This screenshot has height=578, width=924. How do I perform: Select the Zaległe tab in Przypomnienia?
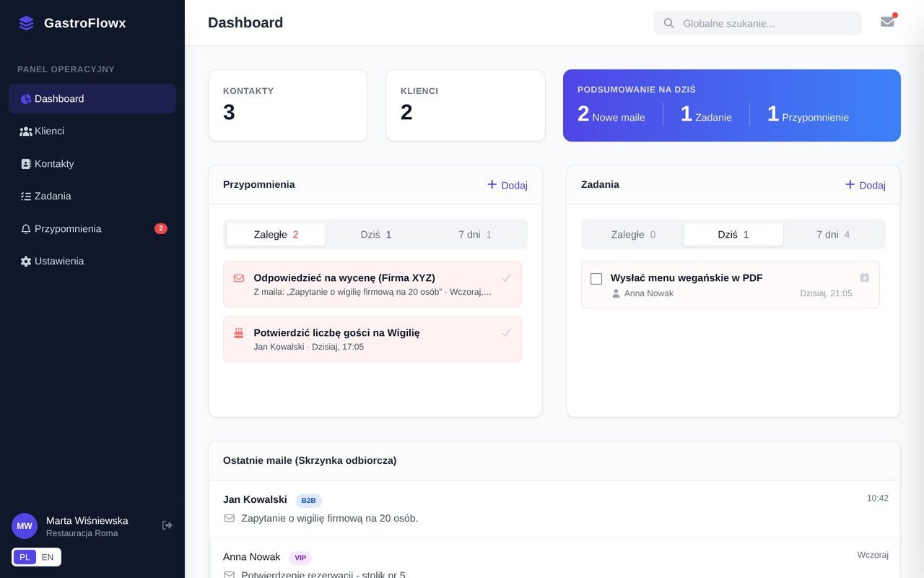tap(276, 234)
